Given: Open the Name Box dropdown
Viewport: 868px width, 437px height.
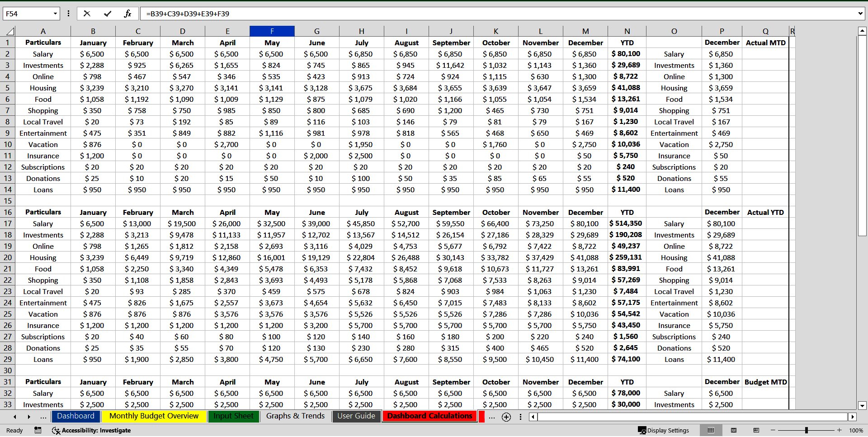Looking at the screenshot, I should point(55,14).
